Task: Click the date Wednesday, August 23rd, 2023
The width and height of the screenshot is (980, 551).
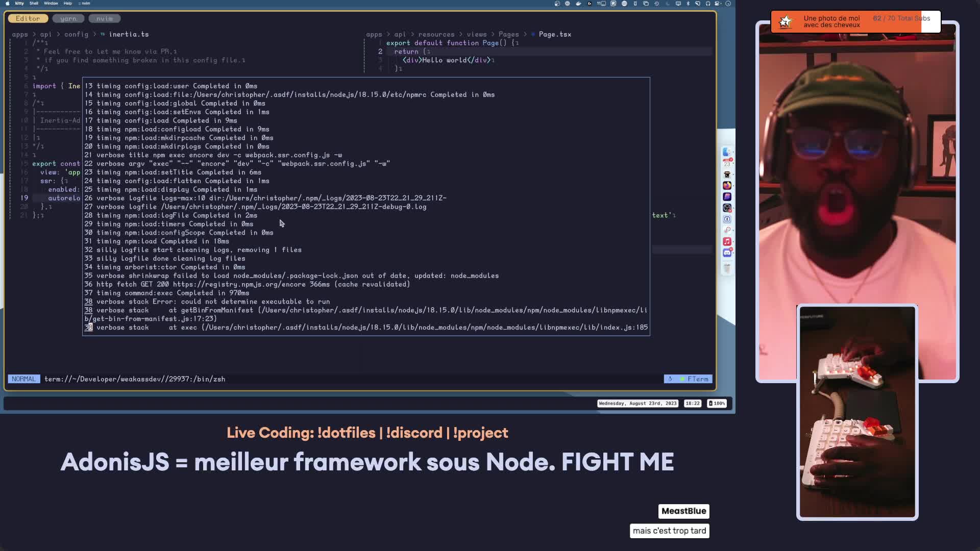Action: [638, 403]
